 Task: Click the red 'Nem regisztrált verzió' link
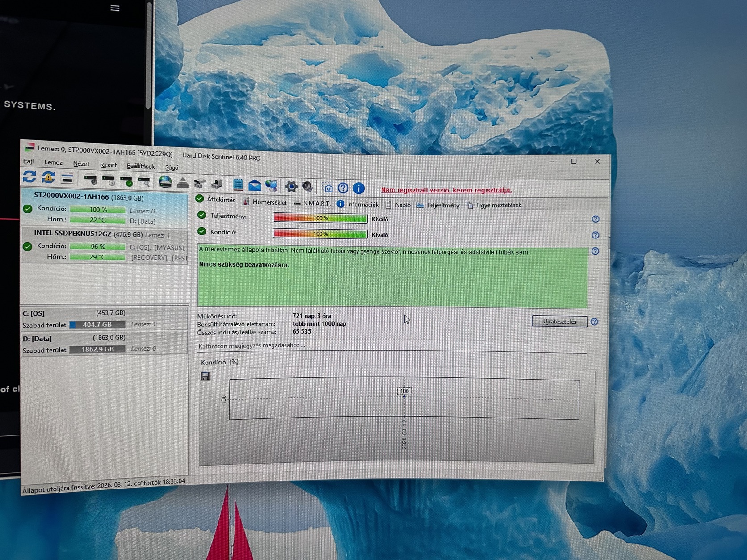click(x=446, y=190)
